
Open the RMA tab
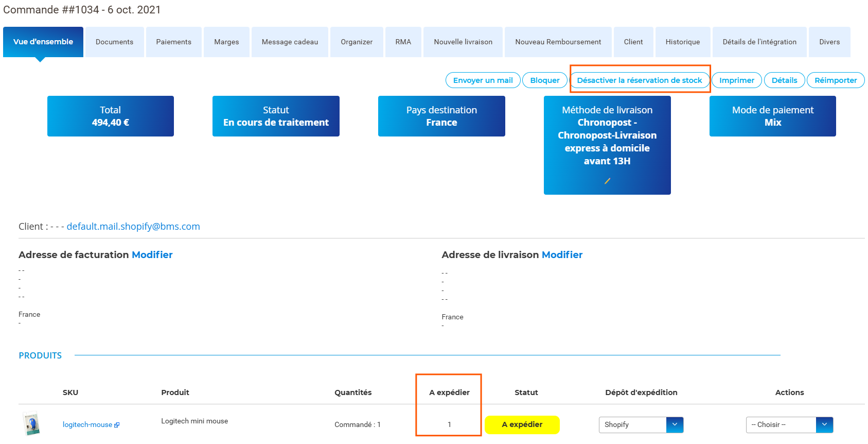[403, 42]
